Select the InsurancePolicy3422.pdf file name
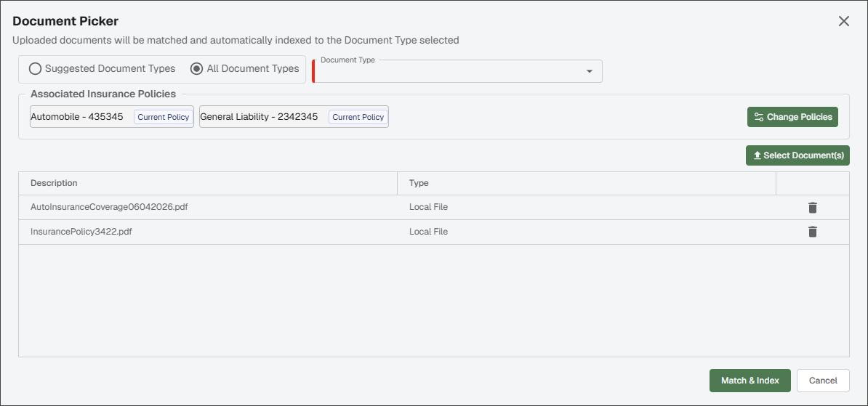Image resolution: width=868 pixels, height=406 pixels. 81,232
